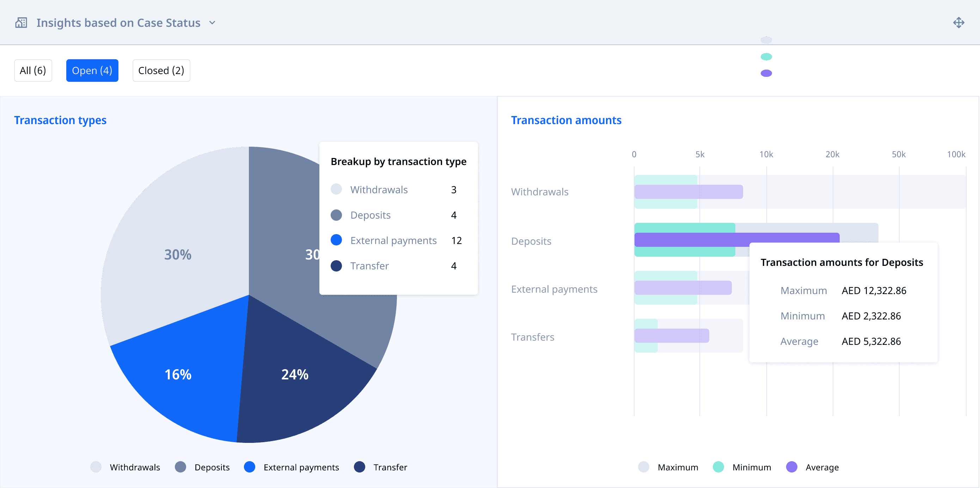
Task: Click the Transfers average bar
Action: pyautogui.click(x=672, y=336)
